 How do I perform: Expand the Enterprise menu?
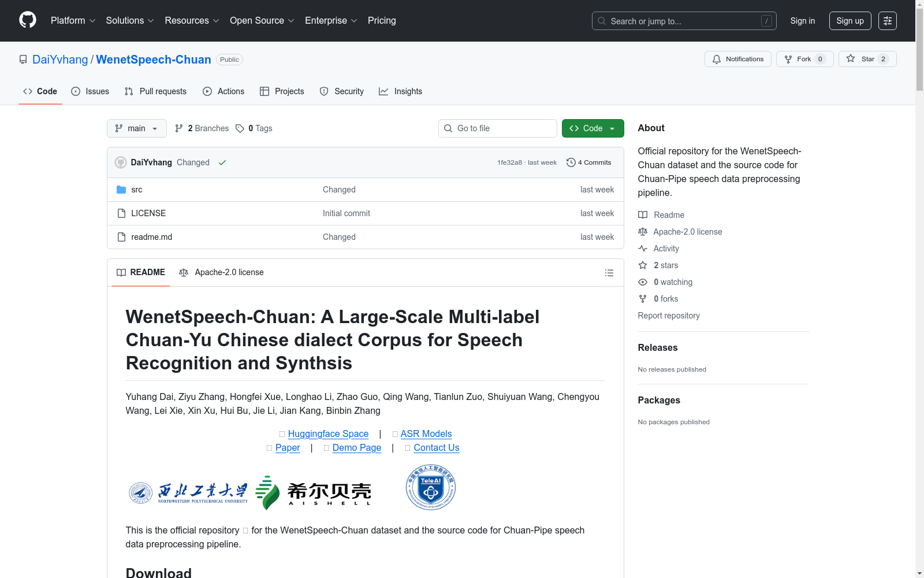click(x=331, y=21)
